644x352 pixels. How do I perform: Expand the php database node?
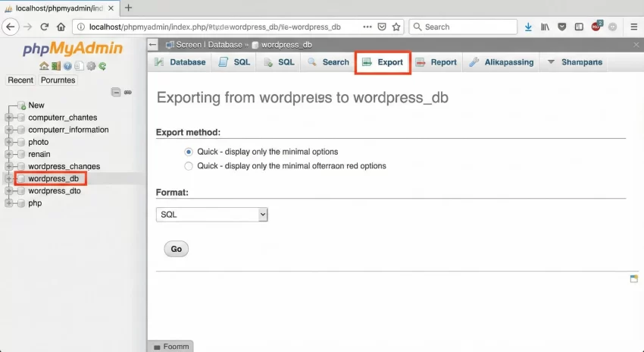8,203
